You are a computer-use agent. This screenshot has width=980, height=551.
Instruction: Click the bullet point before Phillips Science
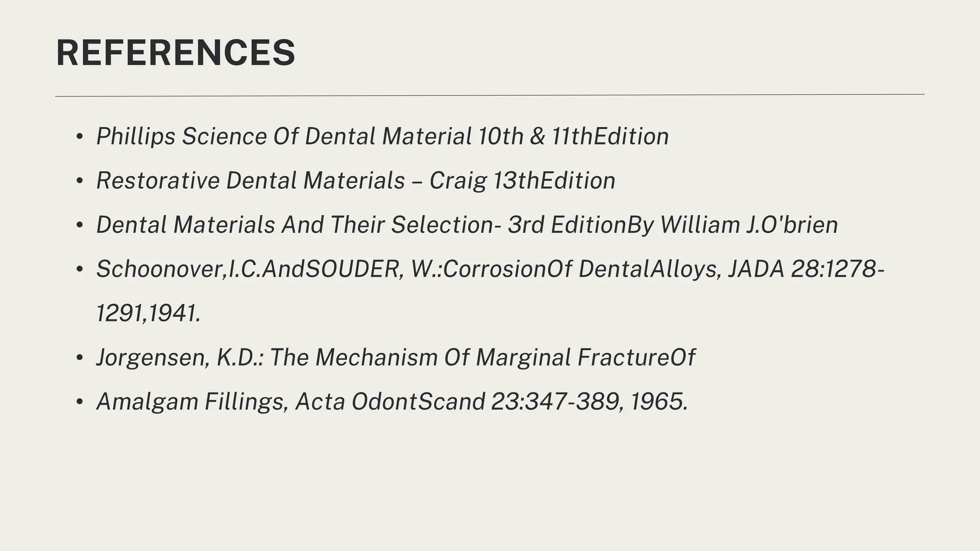click(x=79, y=137)
